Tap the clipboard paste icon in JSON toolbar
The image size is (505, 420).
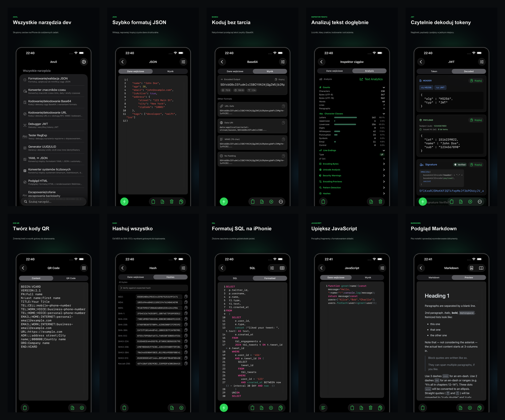tap(153, 202)
